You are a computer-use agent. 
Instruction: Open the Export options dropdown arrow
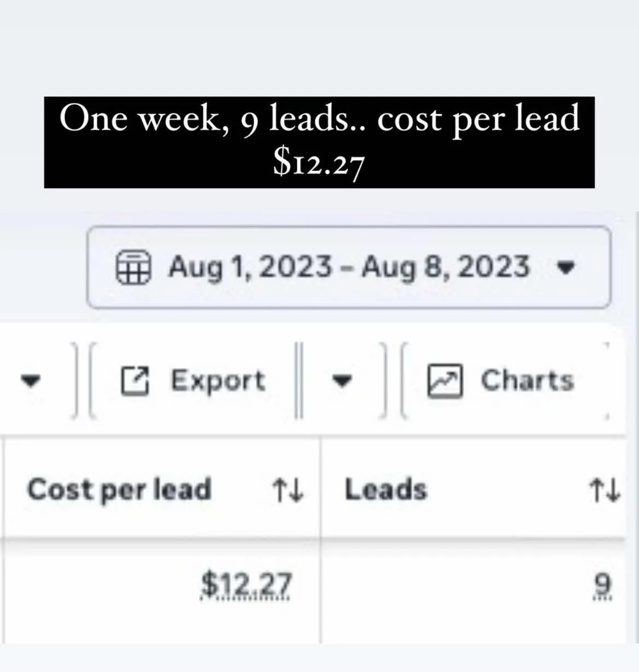(x=342, y=380)
